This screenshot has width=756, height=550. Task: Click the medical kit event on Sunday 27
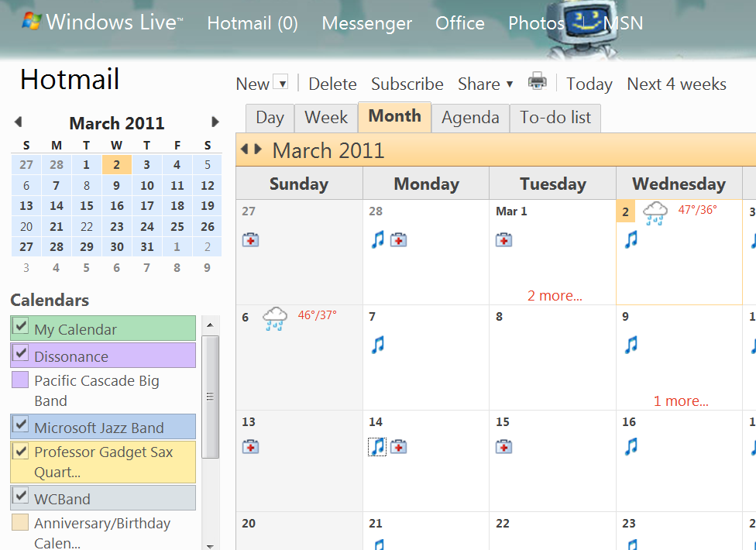[250, 240]
